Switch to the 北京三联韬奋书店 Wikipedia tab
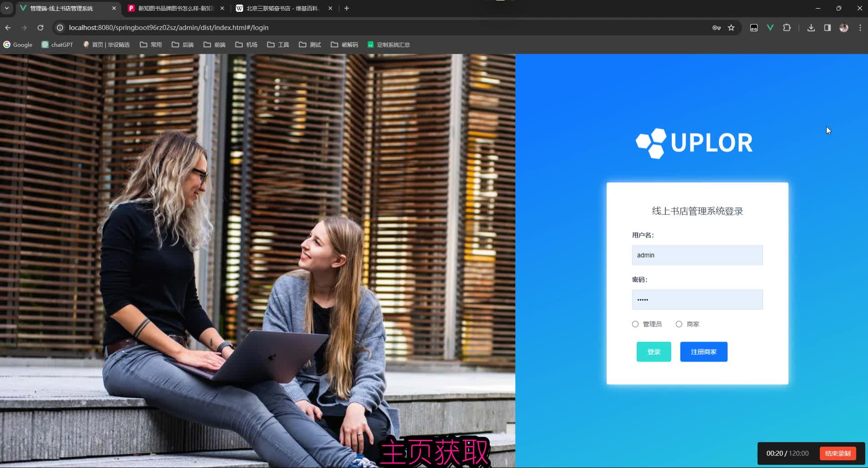This screenshot has width=868, height=468. pyautogui.click(x=283, y=8)
